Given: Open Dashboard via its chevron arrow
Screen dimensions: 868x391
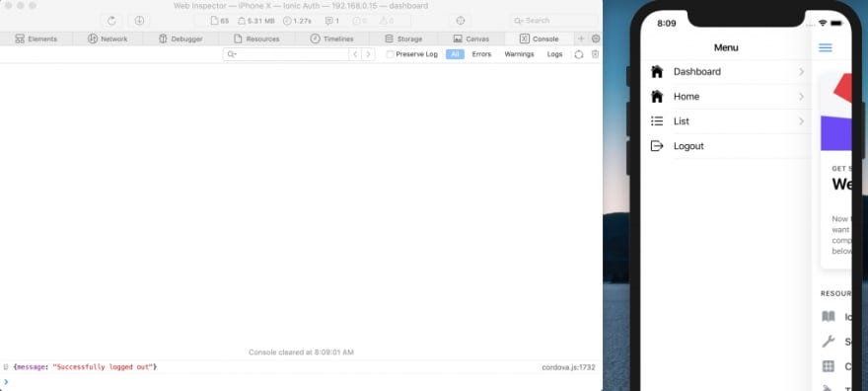Looking at the screenshot, I should pos(801,72).
